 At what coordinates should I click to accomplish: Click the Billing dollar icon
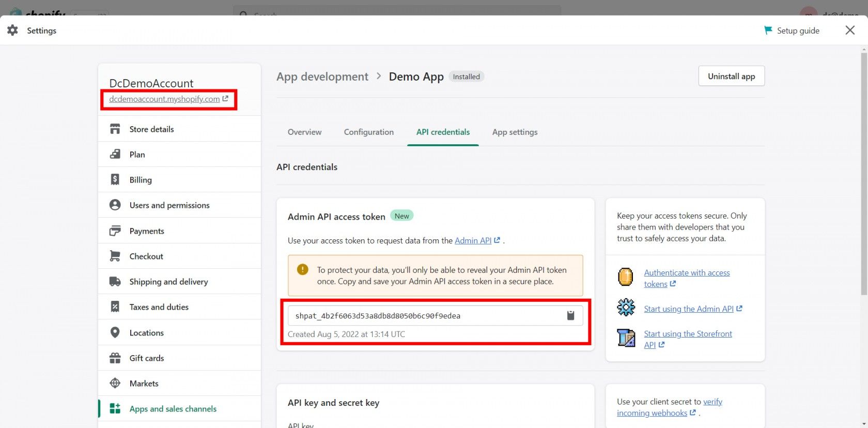coord(115,179)
